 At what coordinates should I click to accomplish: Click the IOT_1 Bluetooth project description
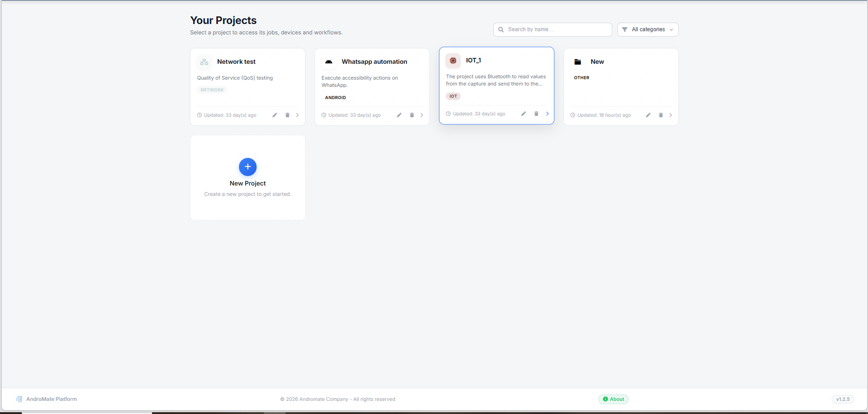click(x=496, y=80)
